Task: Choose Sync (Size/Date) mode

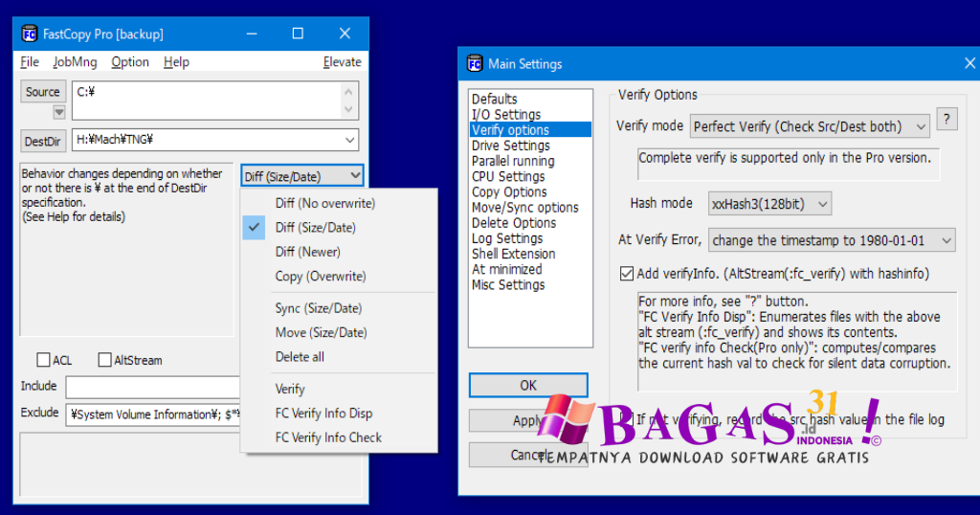Action: [319, 308]
